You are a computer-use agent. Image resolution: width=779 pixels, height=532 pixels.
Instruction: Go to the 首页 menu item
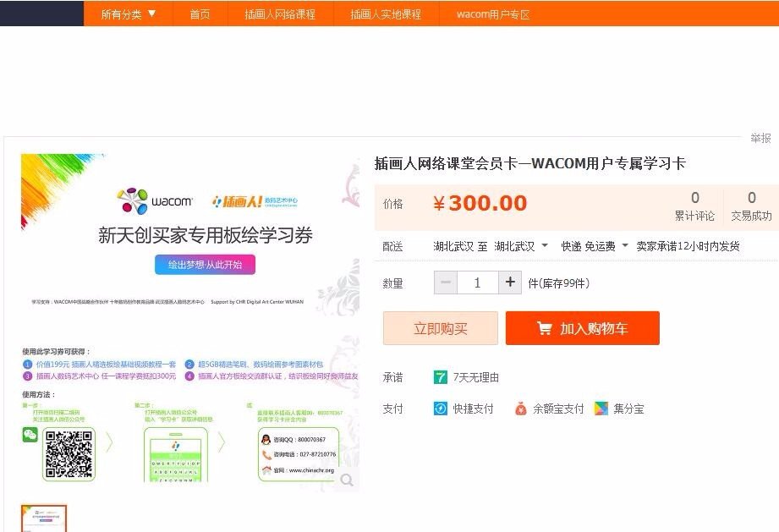[x=200, y=14]
